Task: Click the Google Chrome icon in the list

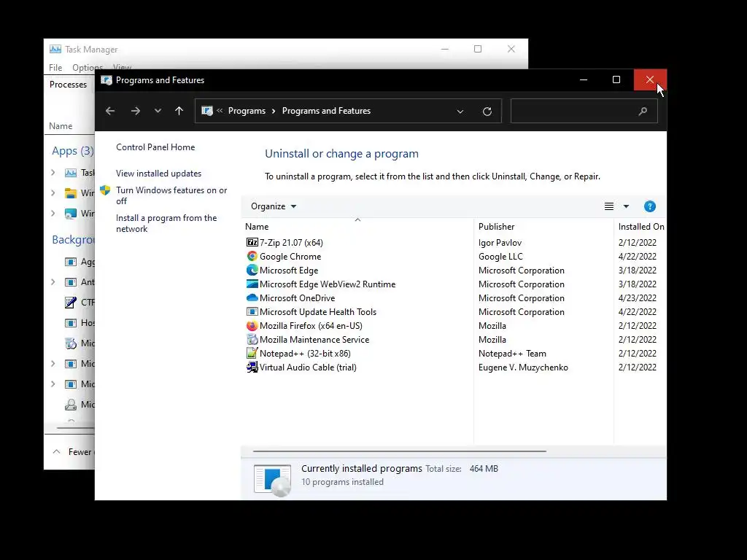Action: [x=252, y=256]
